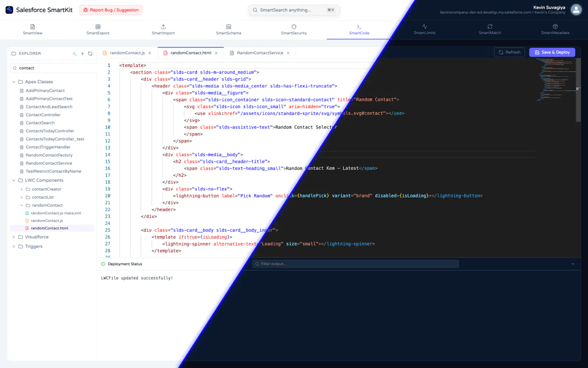The width and height of the screenshot is (588, 368).
Task: Open the SmartLimits tab
Action: (424, 29)
